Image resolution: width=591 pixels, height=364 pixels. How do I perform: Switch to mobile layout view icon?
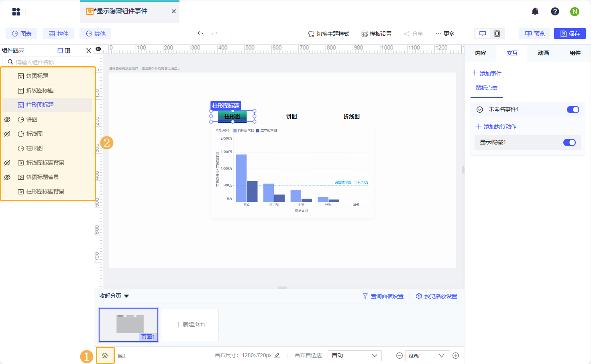497,34
